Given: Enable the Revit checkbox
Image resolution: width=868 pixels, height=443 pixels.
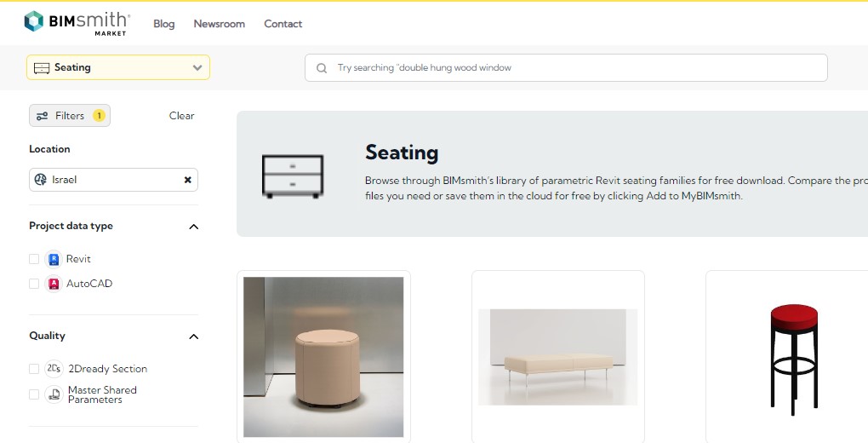Looking at the screenshot, I should [34, 259].
